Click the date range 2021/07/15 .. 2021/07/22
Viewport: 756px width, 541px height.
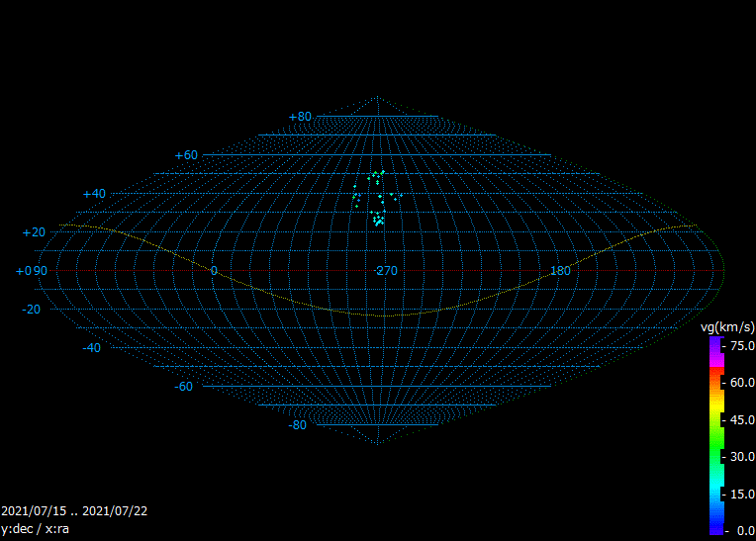pos(74,511)
